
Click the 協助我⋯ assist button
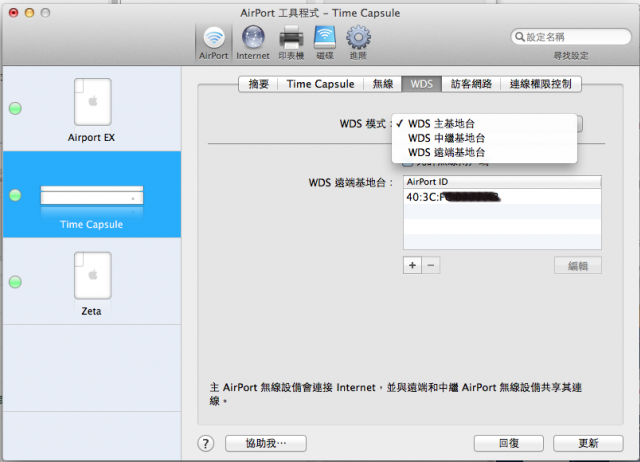pyautogui.click(x=266, y=443)
